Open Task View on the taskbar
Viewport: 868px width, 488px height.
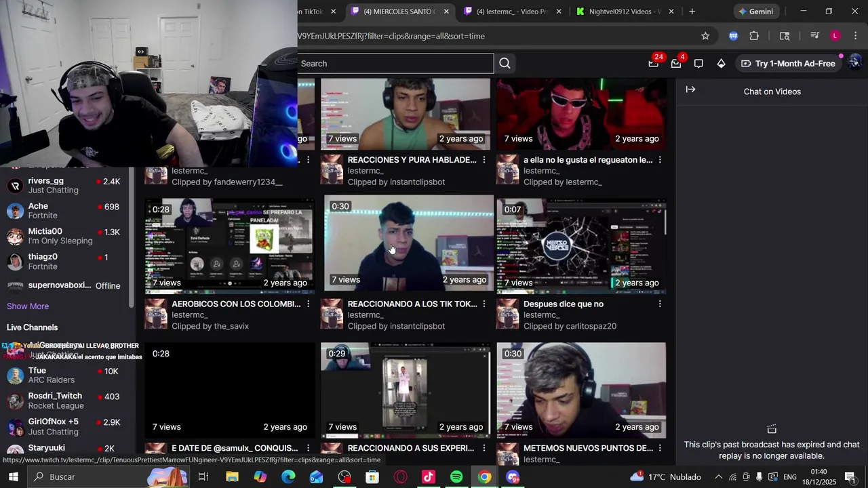click(x=203, y=477)
